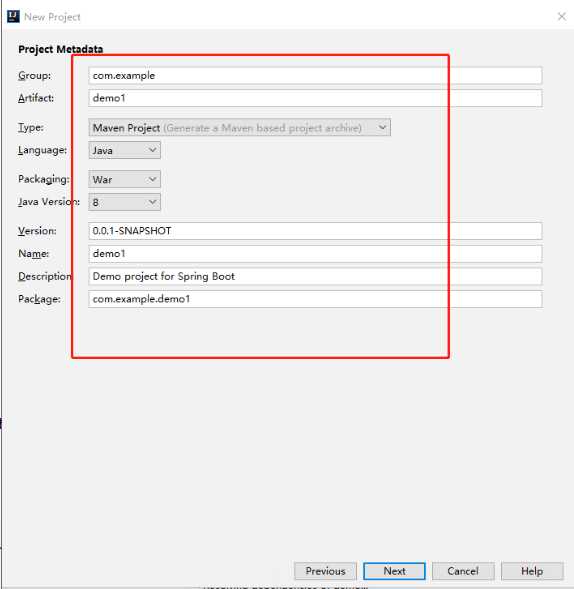
Task: Edit the Description field text
Action: coord(315,276)
